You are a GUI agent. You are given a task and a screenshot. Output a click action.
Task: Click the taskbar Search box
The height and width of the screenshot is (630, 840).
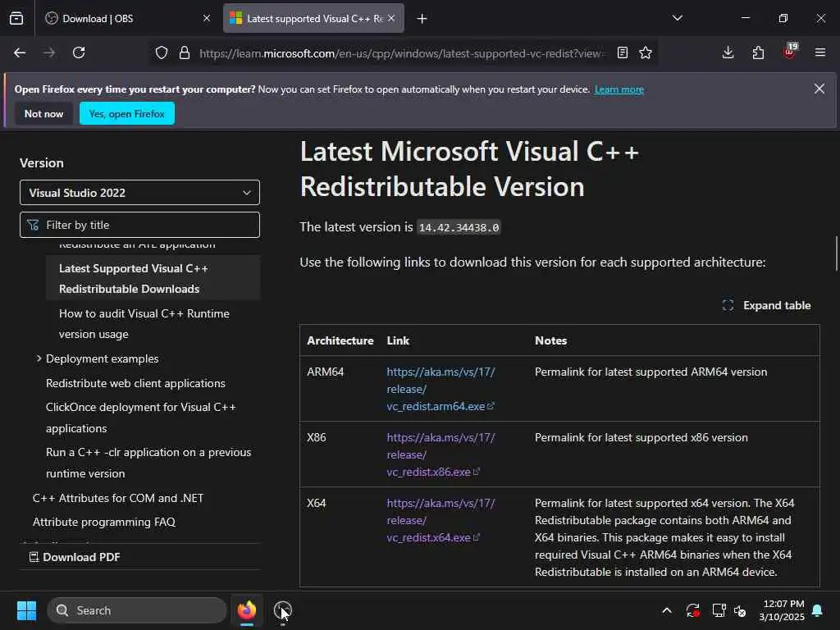[x=137, y=610]
